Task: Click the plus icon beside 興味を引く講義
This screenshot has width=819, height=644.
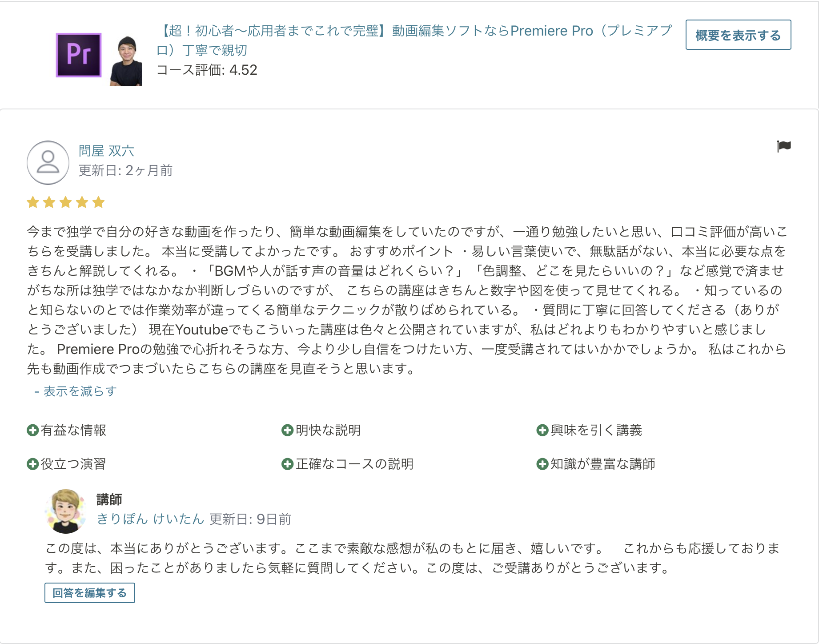Action: tap(542, 430)
